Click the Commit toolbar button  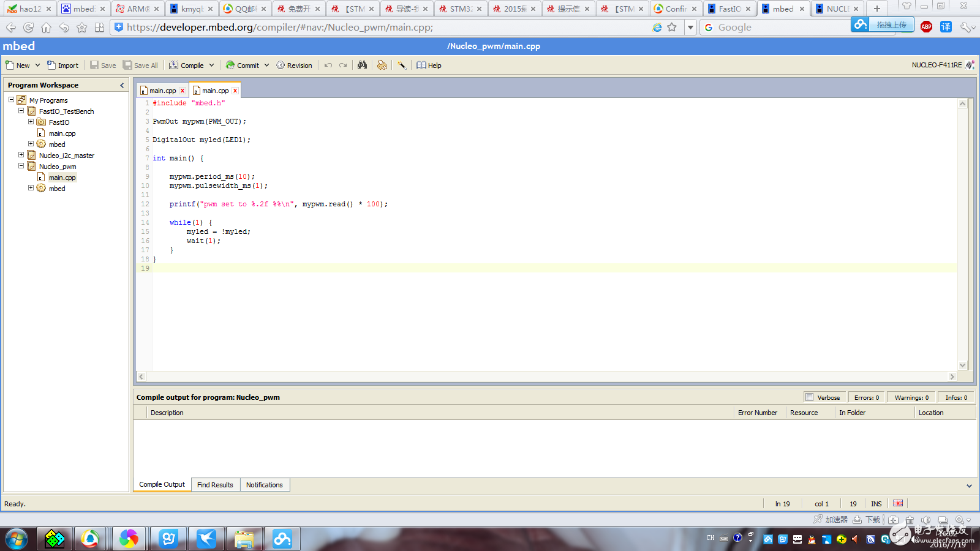point(243,66)
